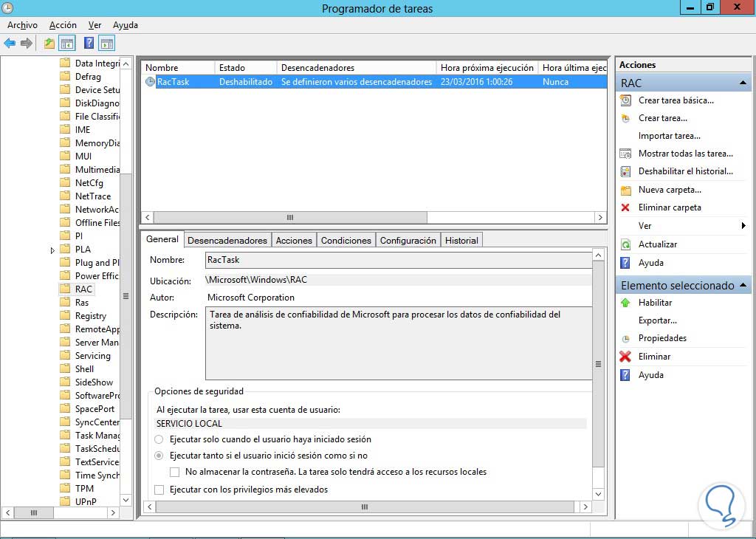Viewport: 756px width, 539px height.
Task: Click the red X Eliminar task icon
Action: 625,357
